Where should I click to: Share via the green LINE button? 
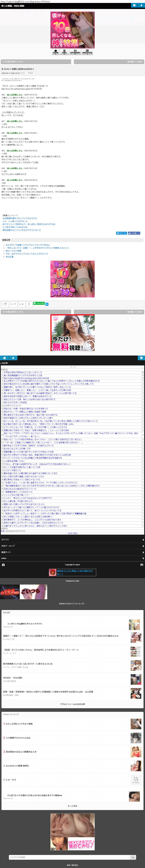click(39, 303)
